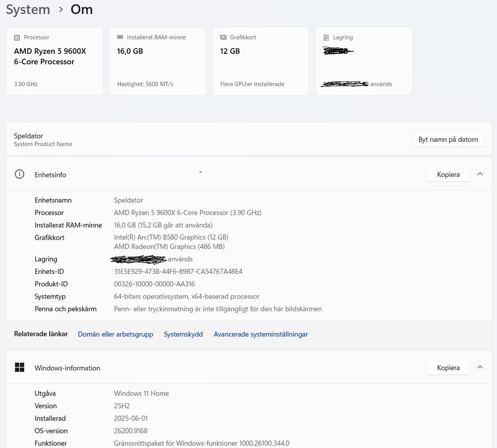Click Enhets-ID value 31E5E929-4738-44F6-8987-CA54767A48E4
The image size is (497, 448).
[x=178, y=271]
